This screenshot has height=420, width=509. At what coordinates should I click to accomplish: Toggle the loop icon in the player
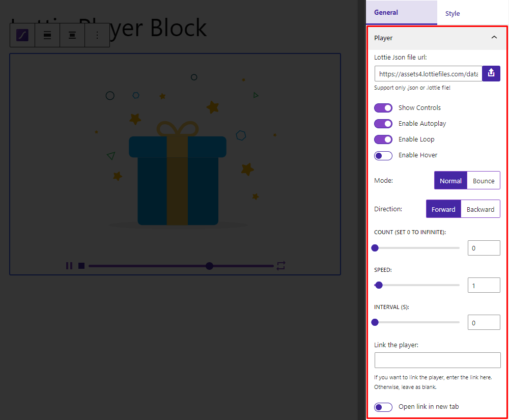point(281,266)
